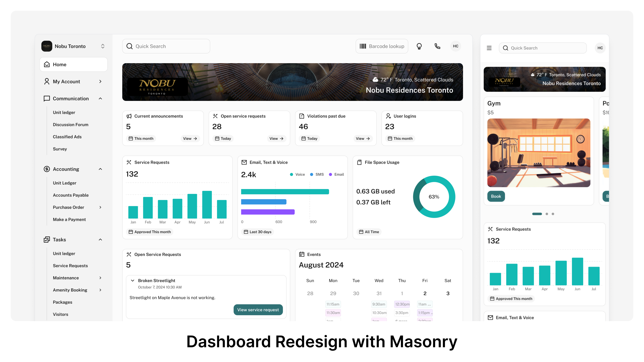Select the second carousel dot under the Gym card

point(547,214)
